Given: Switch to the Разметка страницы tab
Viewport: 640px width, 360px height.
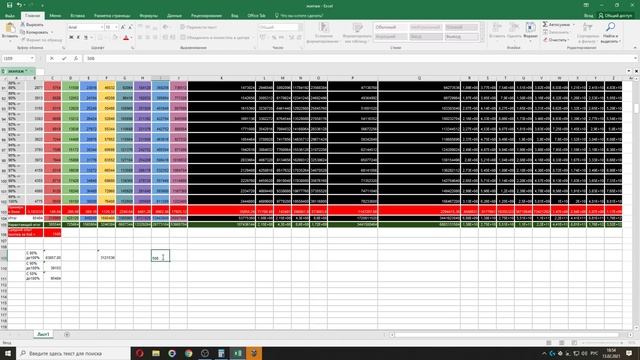Looking at the screenshot, I should 112,16.
